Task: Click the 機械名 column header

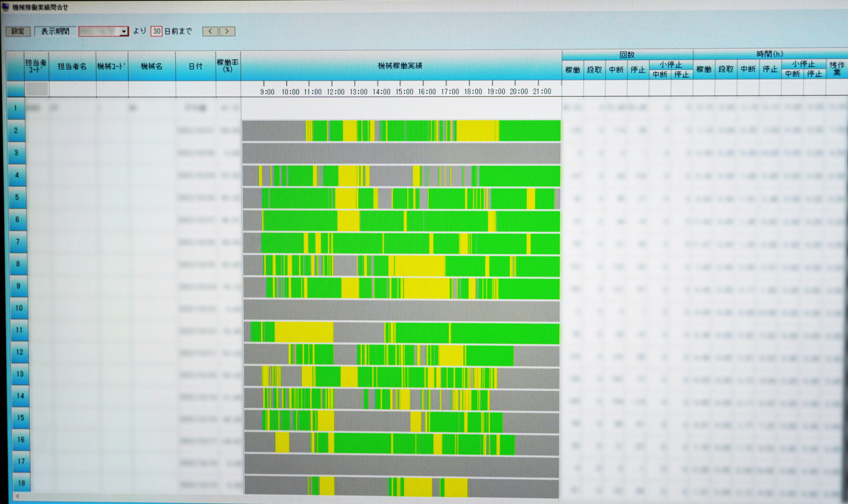Action: point(151,66)
